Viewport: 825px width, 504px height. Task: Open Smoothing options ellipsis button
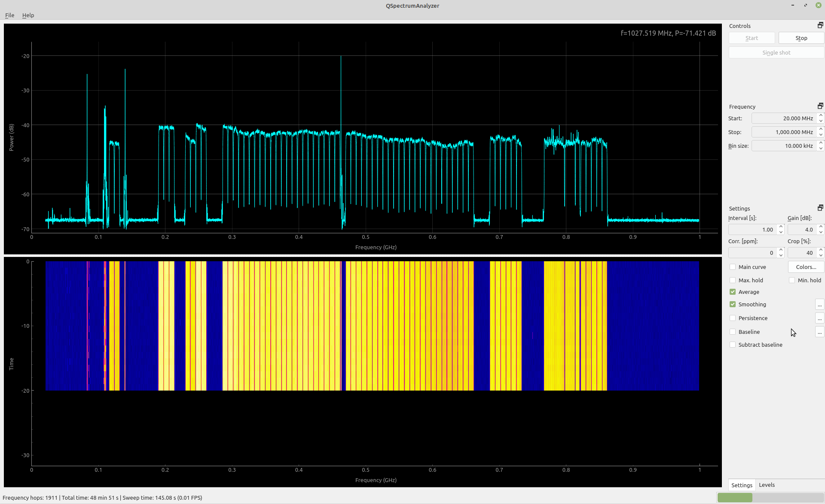tap(819, 305)
